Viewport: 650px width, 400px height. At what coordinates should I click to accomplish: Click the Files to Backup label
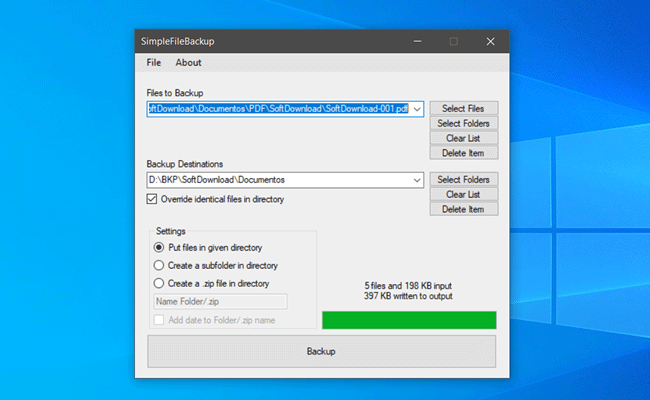point(175,93)
